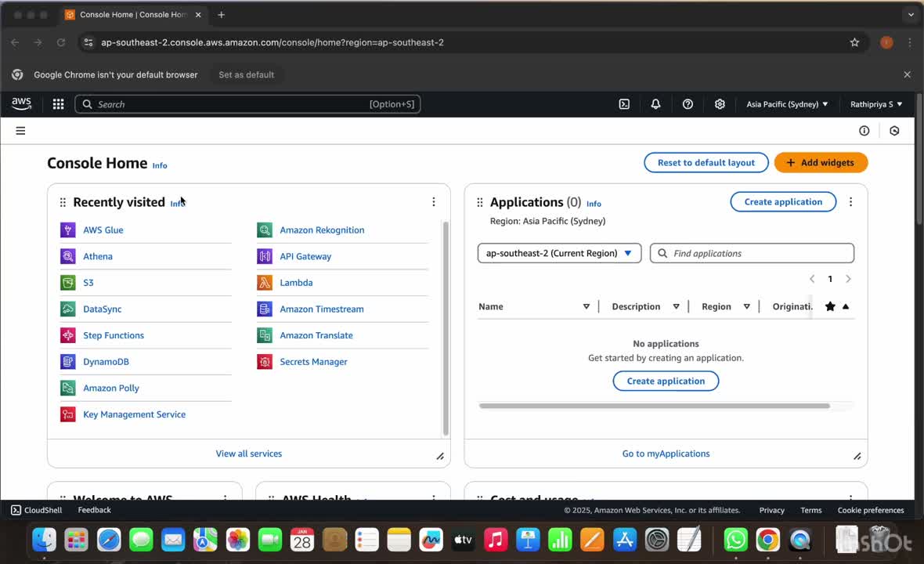Open the Applications widget options menu
The width and height of the screenshot is (924, 564).
[x=850, y=202]
